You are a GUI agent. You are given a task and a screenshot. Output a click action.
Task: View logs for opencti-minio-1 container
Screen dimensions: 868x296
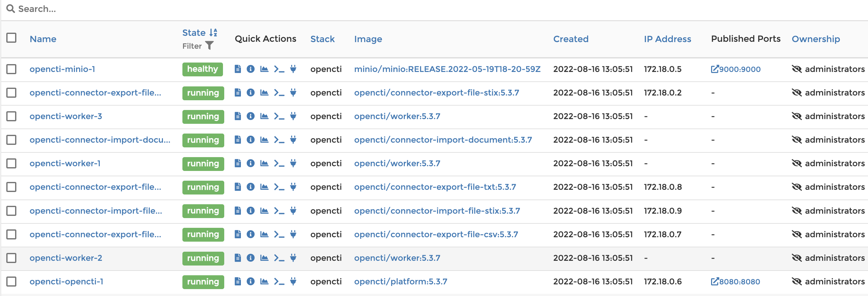tap(238, 69)
